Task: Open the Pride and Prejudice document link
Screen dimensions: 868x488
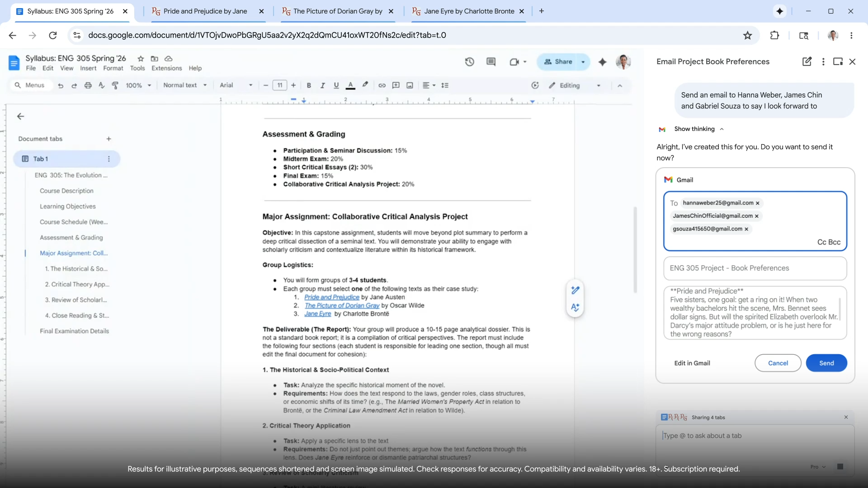Action: [x=331, y=297]
